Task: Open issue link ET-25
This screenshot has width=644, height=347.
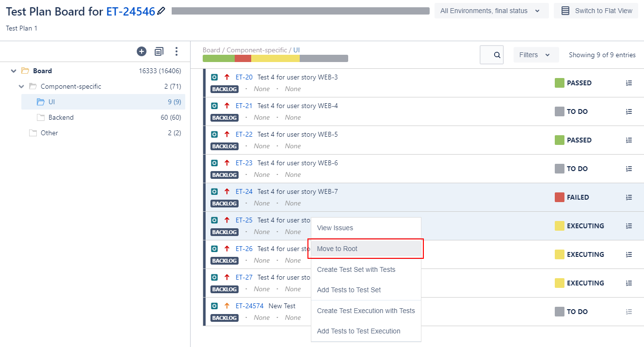Action: coord(244,220)
